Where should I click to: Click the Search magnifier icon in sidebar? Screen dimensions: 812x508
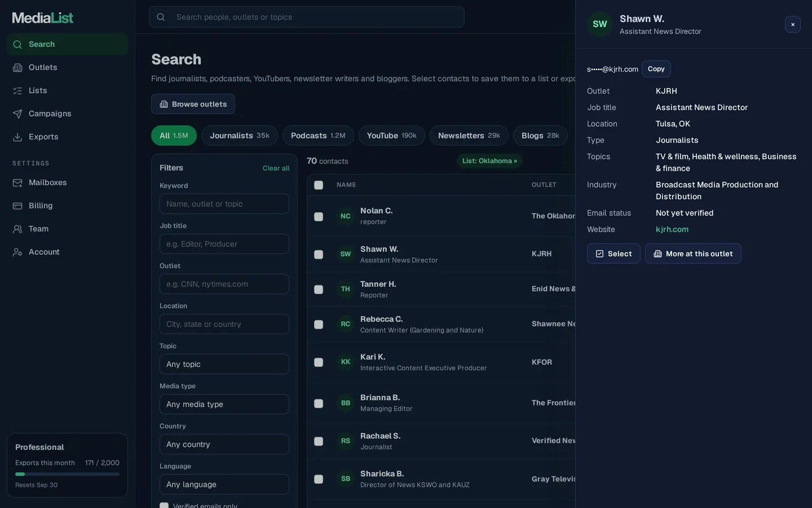(x=17, y=45)
